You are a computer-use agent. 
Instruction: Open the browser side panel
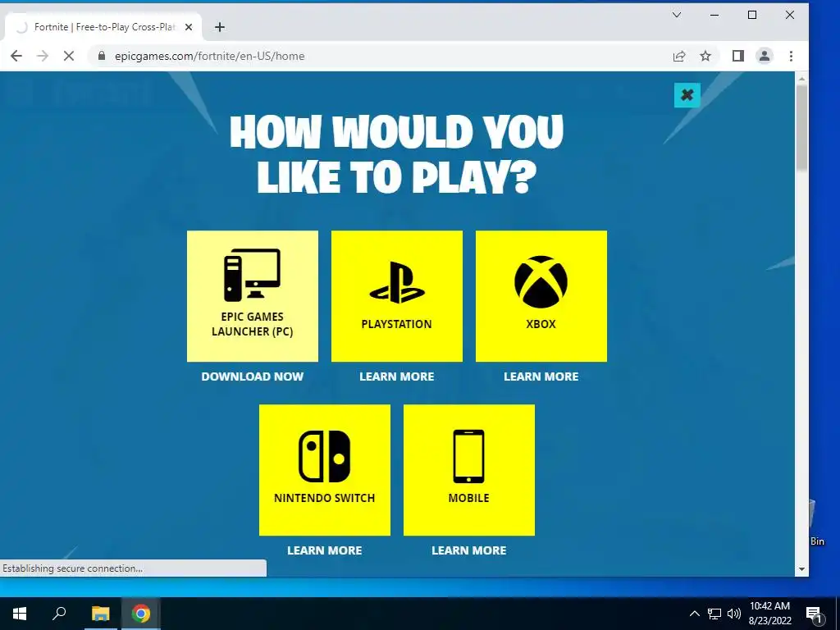click(x=738, y=56)
